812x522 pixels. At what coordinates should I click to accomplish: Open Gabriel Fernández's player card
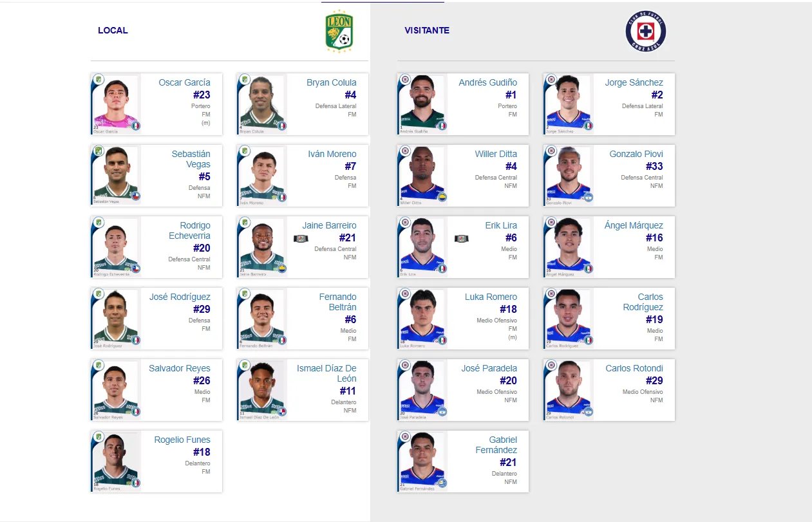(462, 461)
